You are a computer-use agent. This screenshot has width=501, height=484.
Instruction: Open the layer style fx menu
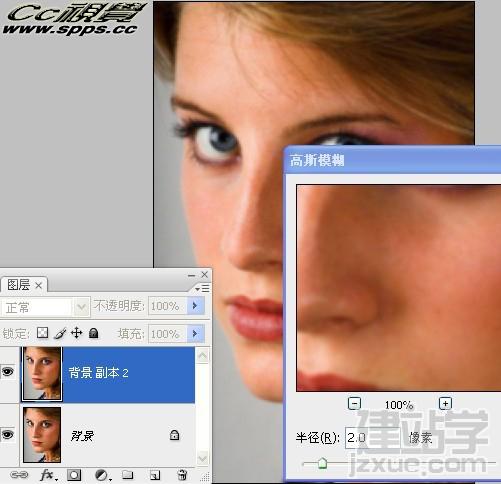48,475
